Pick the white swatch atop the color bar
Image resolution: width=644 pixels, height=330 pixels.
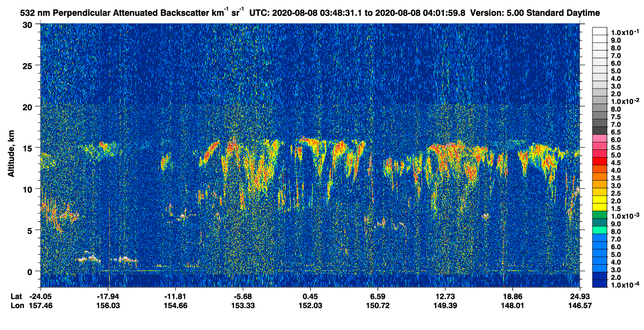[x=600, y=31]
